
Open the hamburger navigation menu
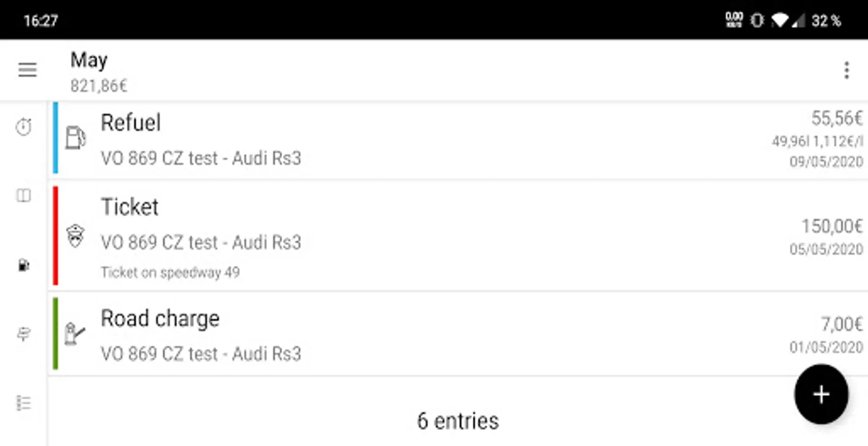pos(27,69)
